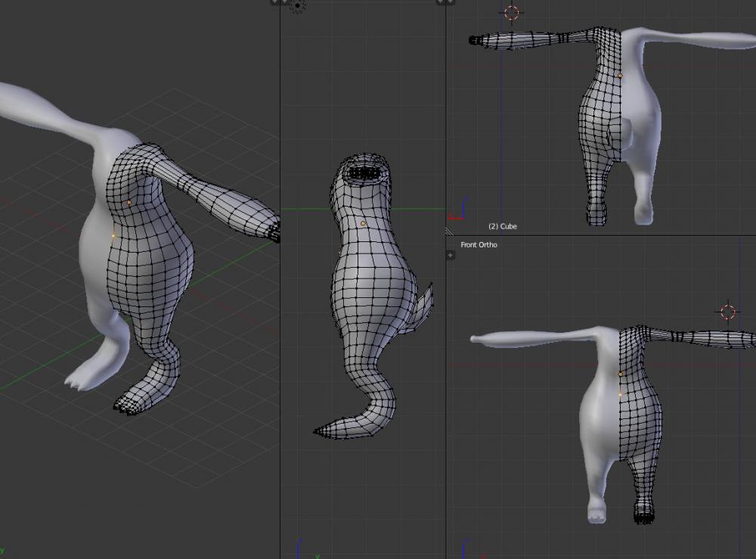The width and height of the screenshot is (756, 559).
Task: Click the "(2) Cube" object label
Action: click(503, 226)
